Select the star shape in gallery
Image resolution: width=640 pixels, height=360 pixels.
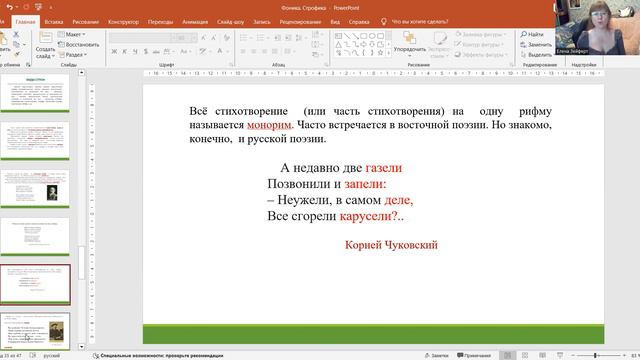pos(380,53)
